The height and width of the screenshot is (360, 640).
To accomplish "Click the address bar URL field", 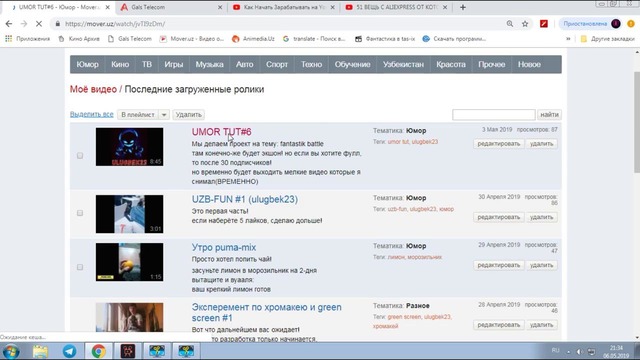I will click(282, 24).
